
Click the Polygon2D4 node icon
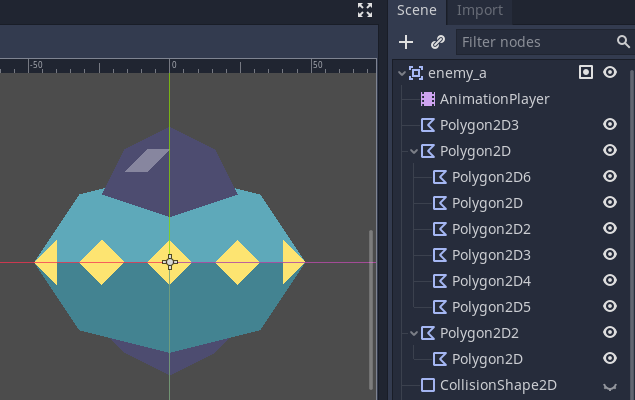click(x=440, y=281)
